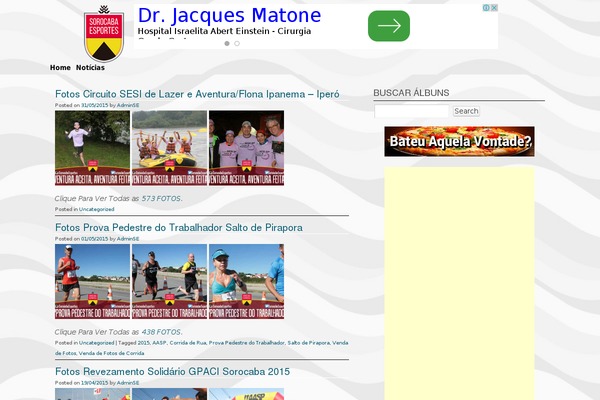Focus the Buscar Álbuns search field
This screenshot has height=400, width=600.
[412, 111]
